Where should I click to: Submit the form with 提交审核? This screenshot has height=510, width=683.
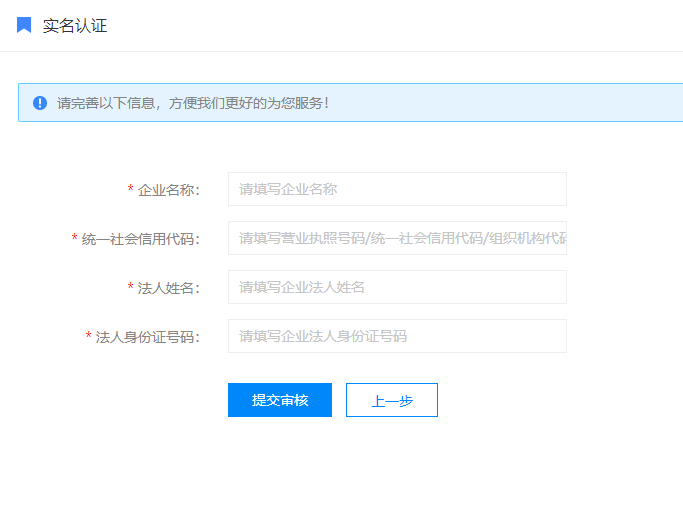[x=280, y=400]
